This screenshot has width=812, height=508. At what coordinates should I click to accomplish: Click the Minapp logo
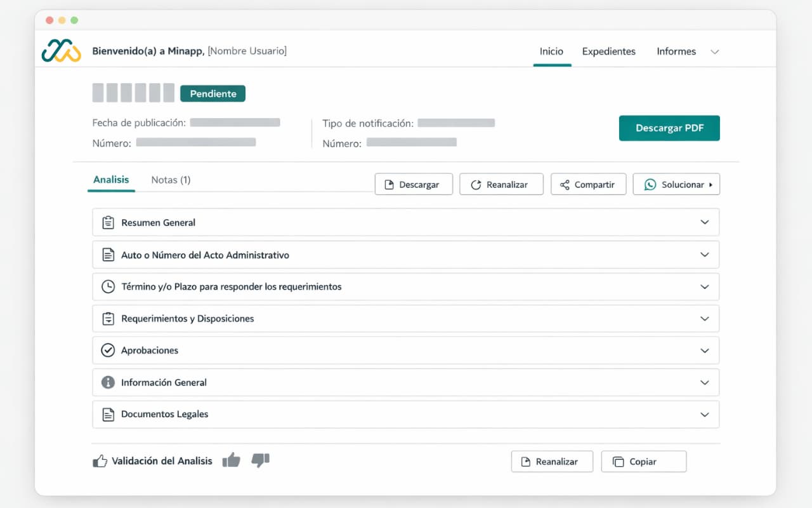click(61, 50)
